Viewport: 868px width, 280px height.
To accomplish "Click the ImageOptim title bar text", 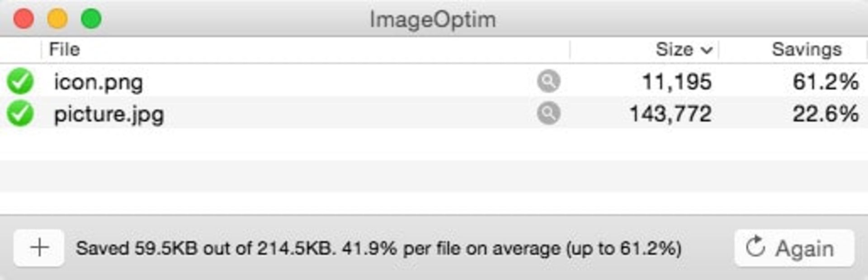I will pos(433,19).
